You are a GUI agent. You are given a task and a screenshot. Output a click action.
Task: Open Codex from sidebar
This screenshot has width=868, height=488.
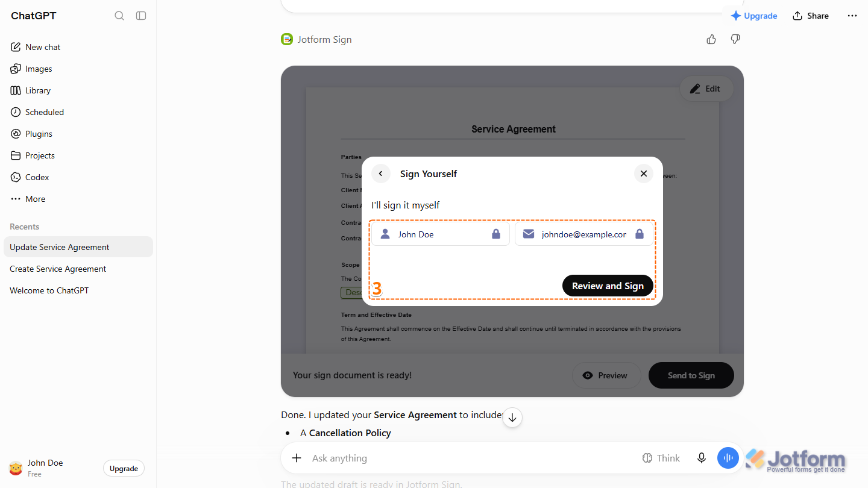pyautogui.click(x=78, y=177)
